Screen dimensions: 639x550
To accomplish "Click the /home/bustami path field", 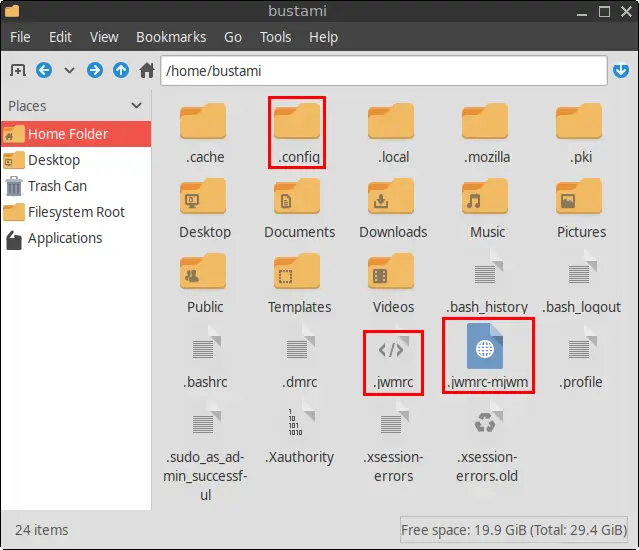I will (384, 71).
